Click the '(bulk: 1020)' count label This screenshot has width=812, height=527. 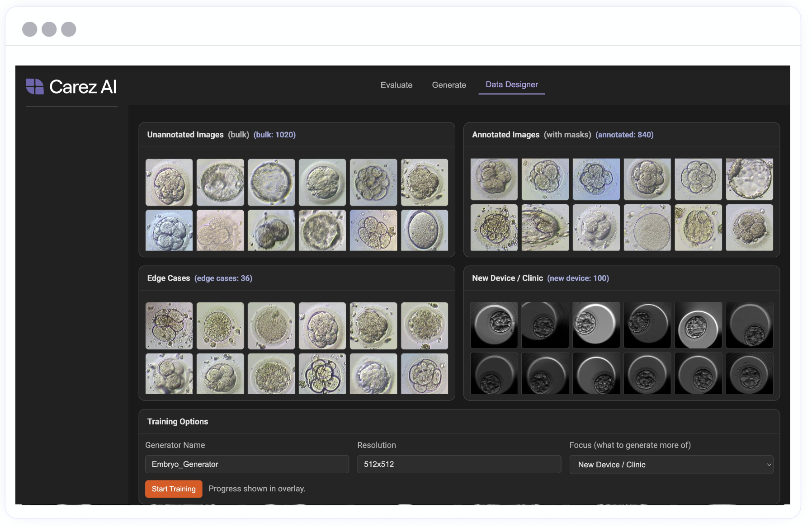[274, 135]
